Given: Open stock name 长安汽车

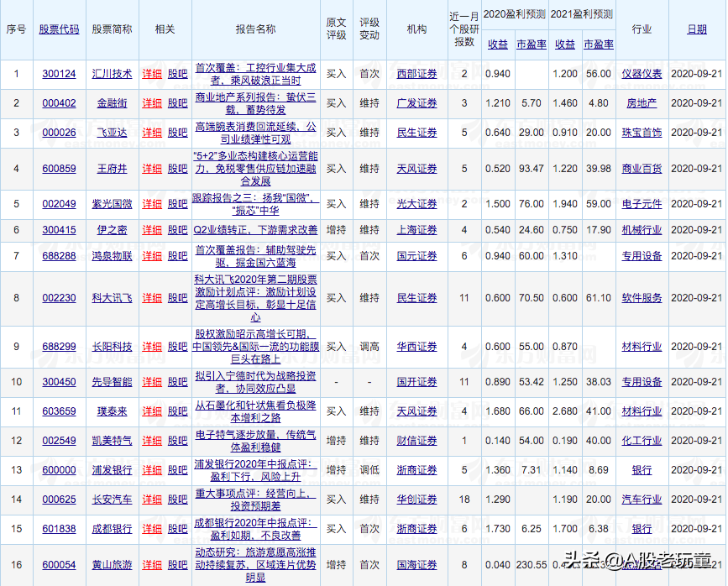Looking at the screenshot, I should click(112, 500).
